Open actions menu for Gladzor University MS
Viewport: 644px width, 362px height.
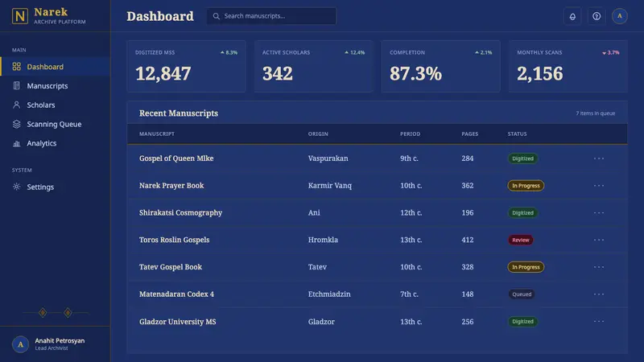click(x=599, y=321)
